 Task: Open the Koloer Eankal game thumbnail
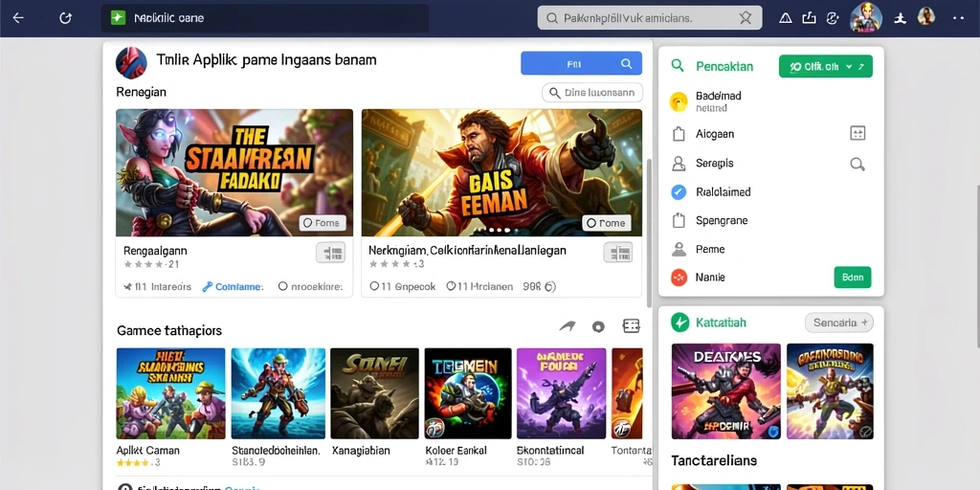click(468, 393)
